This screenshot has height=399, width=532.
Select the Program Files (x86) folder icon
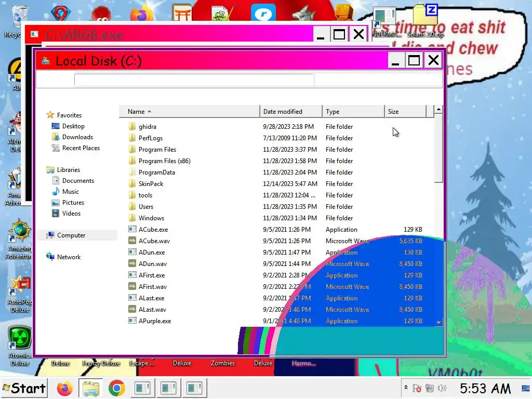[x=132, y=161]
